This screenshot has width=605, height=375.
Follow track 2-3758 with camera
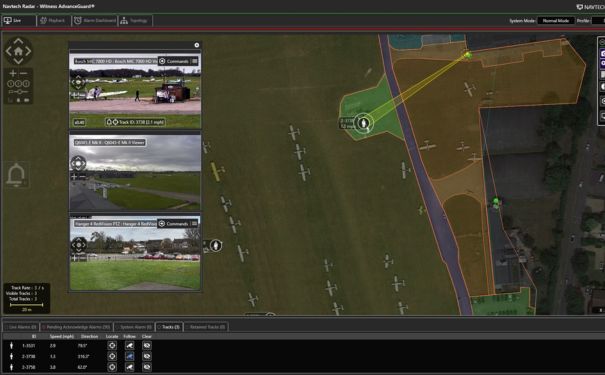[130, 367]
